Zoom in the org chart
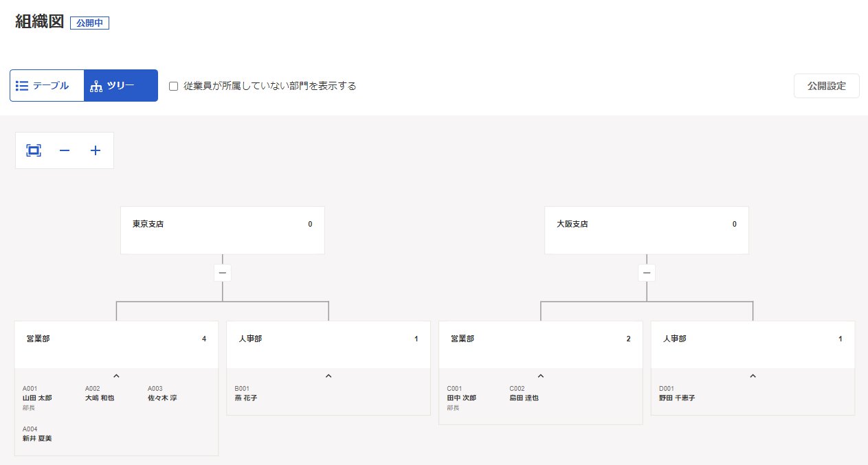 (96, 150)
